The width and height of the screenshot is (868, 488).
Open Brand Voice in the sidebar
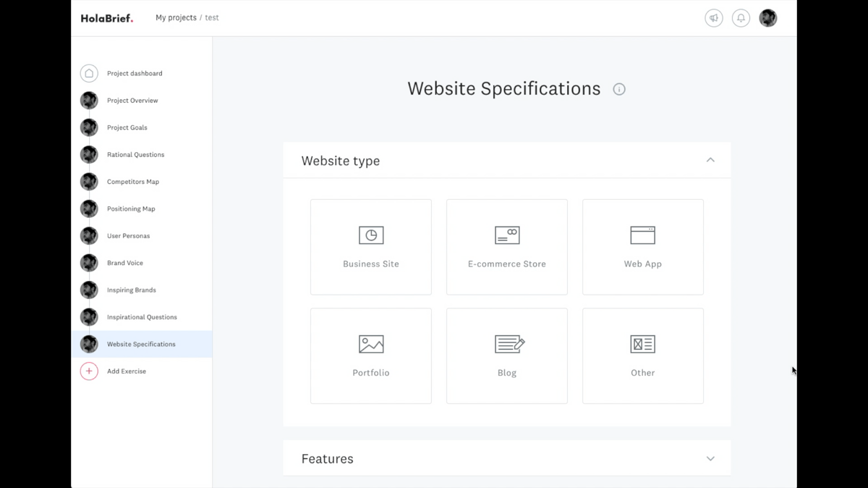point(125,263)
